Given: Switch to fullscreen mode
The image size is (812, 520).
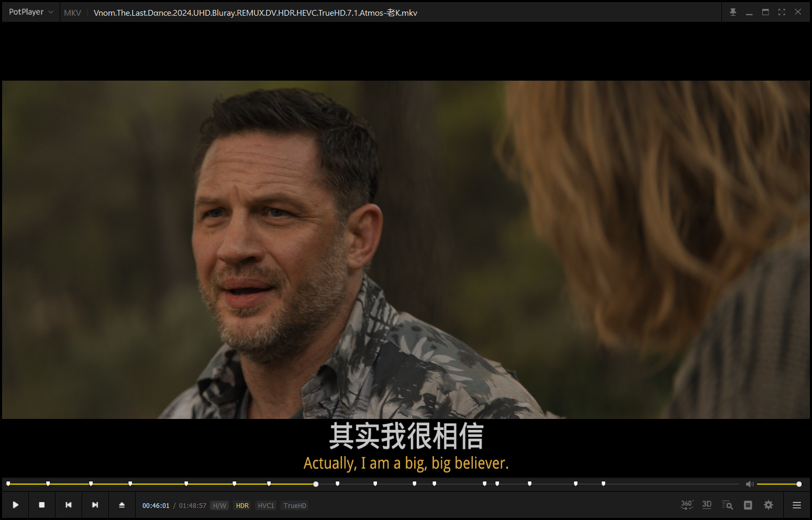Looking at the screenshot, I should (x=782, y=12).
